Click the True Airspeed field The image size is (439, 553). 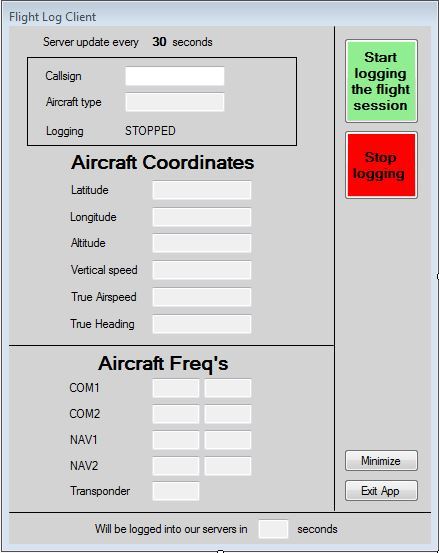(x=202, y=297)
